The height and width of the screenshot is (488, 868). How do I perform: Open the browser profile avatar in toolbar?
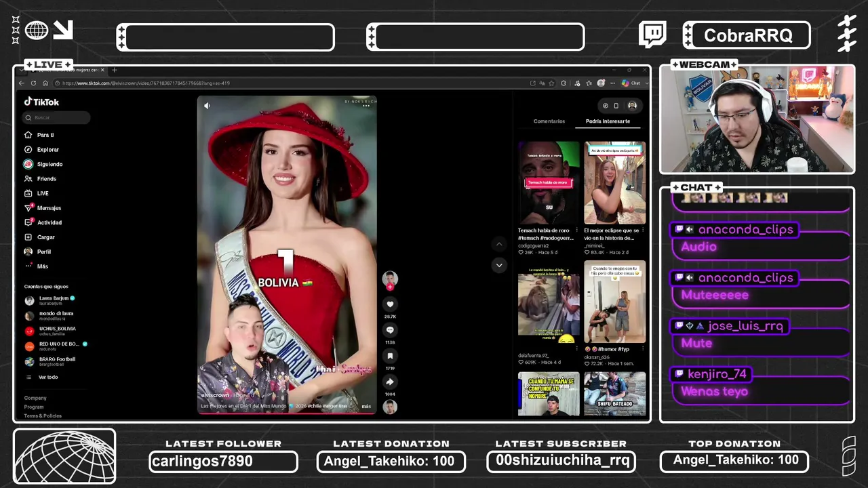(601, 83)
